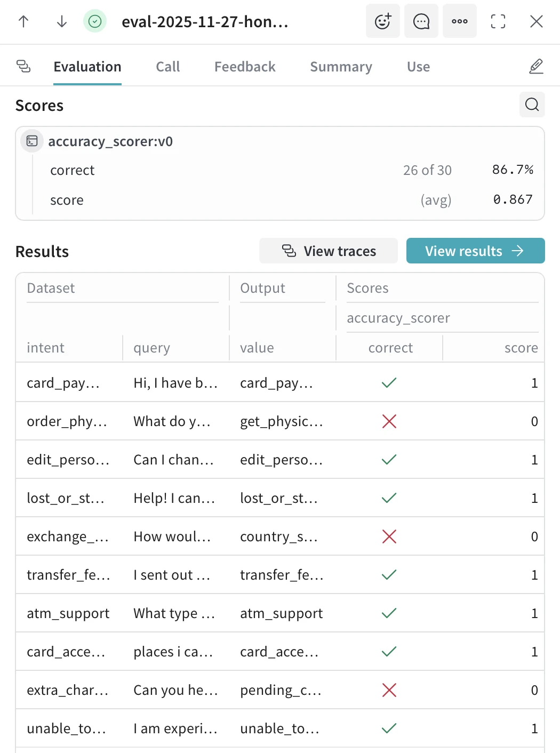
Task: Close the evaluation panel
Action: point(536,22)
